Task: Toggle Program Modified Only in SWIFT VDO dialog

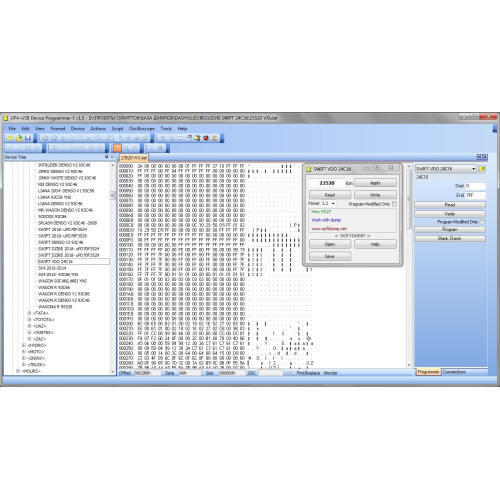Action: pos(395,204)
